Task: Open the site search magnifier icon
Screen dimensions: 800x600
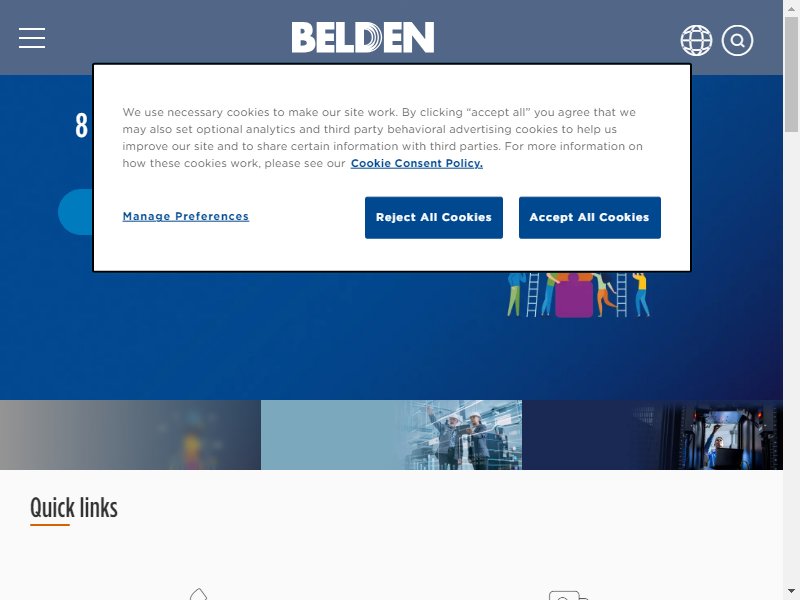Action: pyautogui.click(x=737, y=40)
